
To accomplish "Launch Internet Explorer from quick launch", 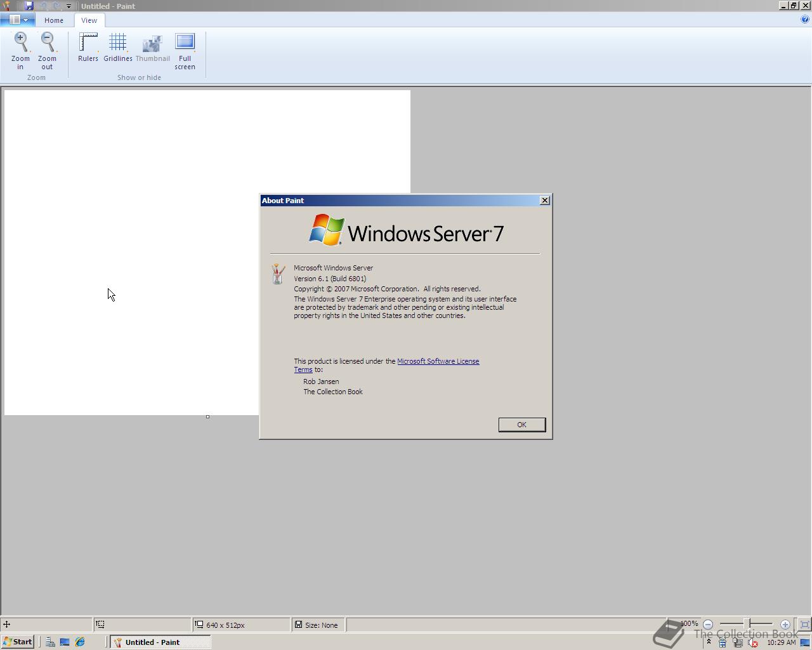I will [x=80, y=642].
